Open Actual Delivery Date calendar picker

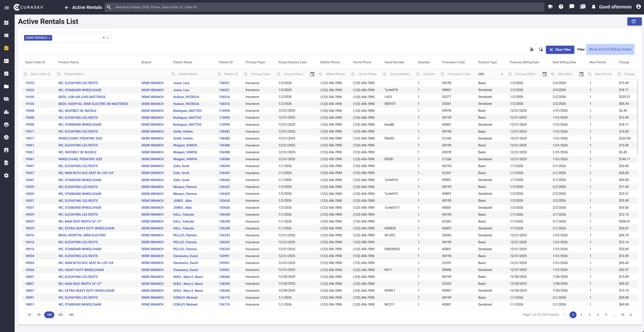[x=312, y=74]
